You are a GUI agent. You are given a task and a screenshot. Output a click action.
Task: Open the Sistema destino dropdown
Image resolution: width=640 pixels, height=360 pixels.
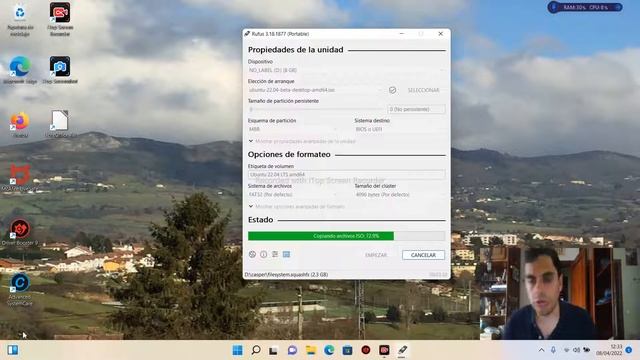coord(400,129)
